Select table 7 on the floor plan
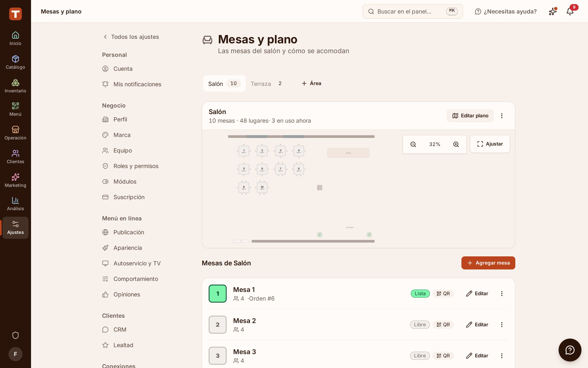The width and height of the screenshot is (588, 368). [x=280, y=169]
